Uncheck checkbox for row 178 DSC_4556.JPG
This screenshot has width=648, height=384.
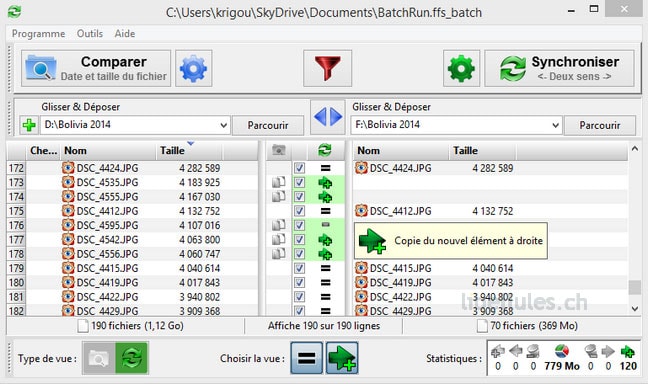[x=299, y=254]
